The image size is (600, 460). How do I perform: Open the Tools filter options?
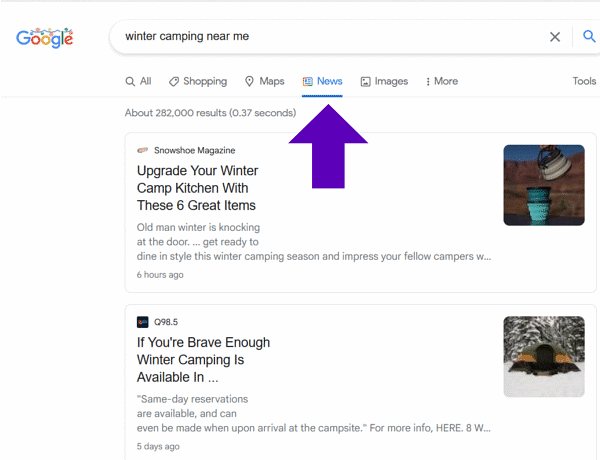(x=584, y=81)
